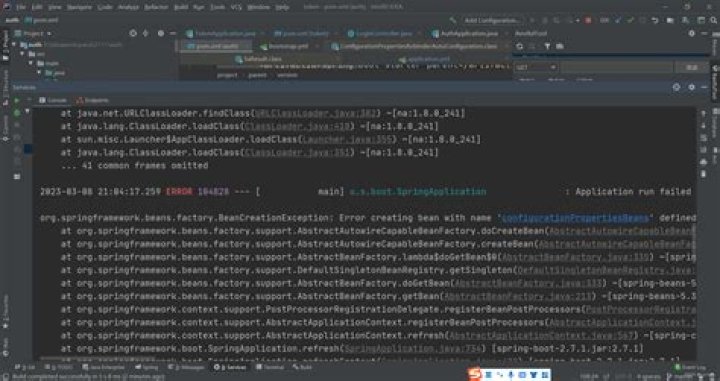Click the undo arrow icon in the top toolbar
Viewport: 720px width, 381px height.
(x=655, y=20)
